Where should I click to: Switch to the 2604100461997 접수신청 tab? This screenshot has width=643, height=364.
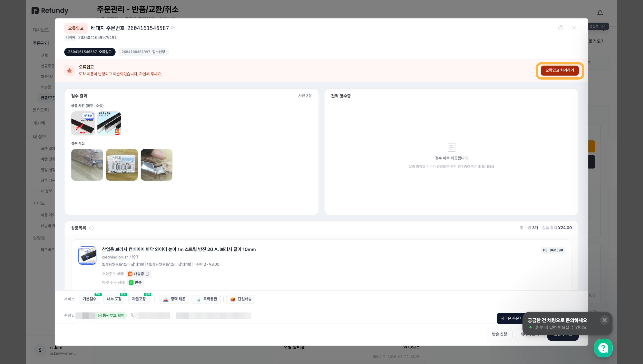click(x=143, y=52)
